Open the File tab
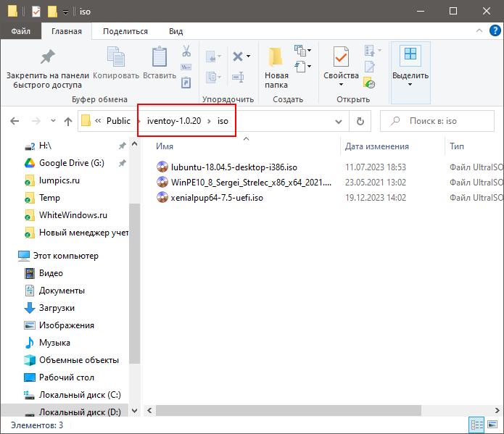 tap(21, 31)
